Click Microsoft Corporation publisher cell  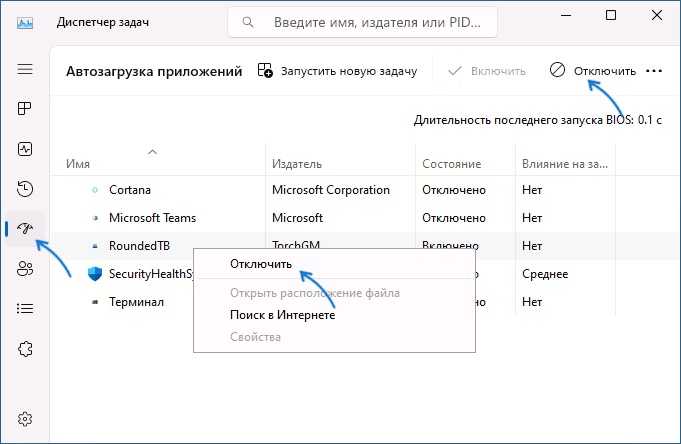pos(331,190)
